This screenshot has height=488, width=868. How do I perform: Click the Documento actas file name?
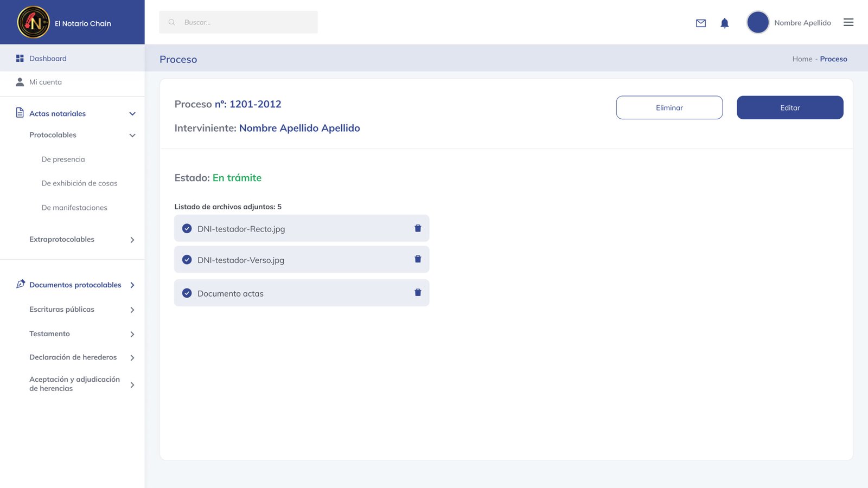231,293
